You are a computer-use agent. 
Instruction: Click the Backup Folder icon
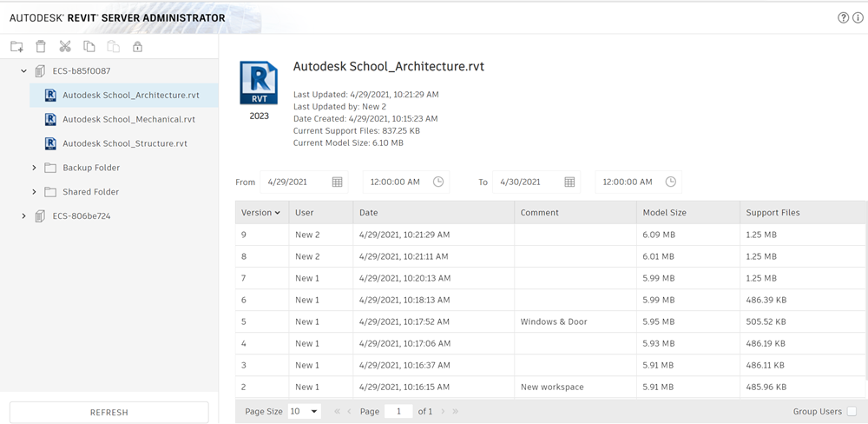[50, 168]
